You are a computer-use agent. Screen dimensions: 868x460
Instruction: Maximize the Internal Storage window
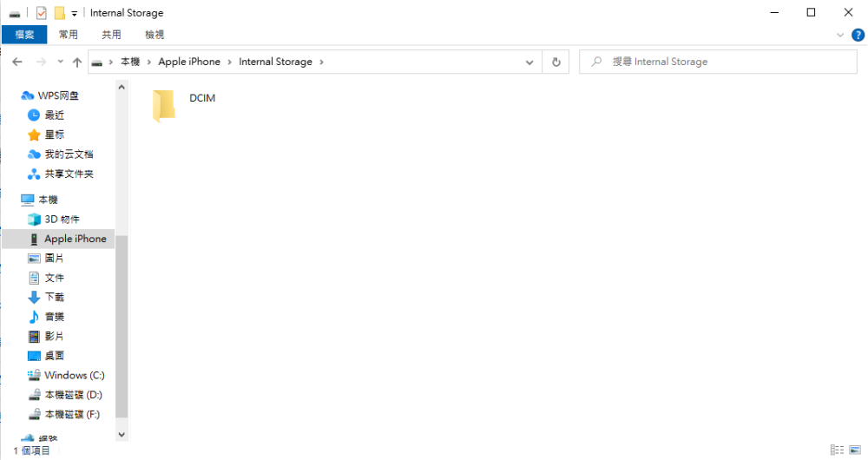pos(811,12)
